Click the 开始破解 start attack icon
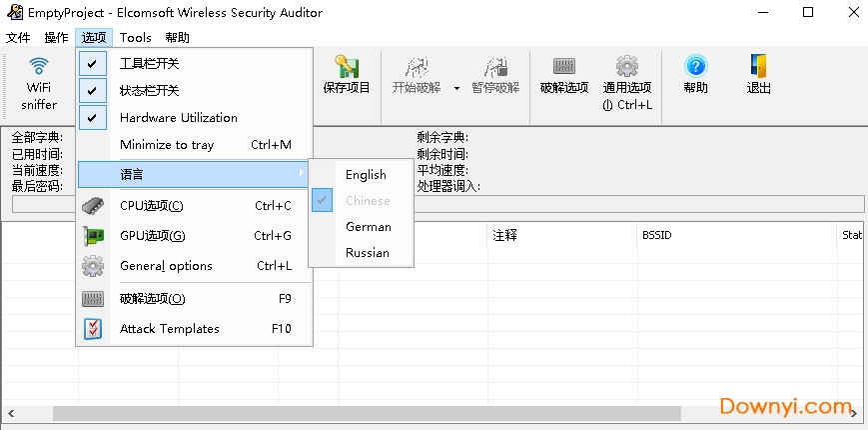 pos(417,67)
